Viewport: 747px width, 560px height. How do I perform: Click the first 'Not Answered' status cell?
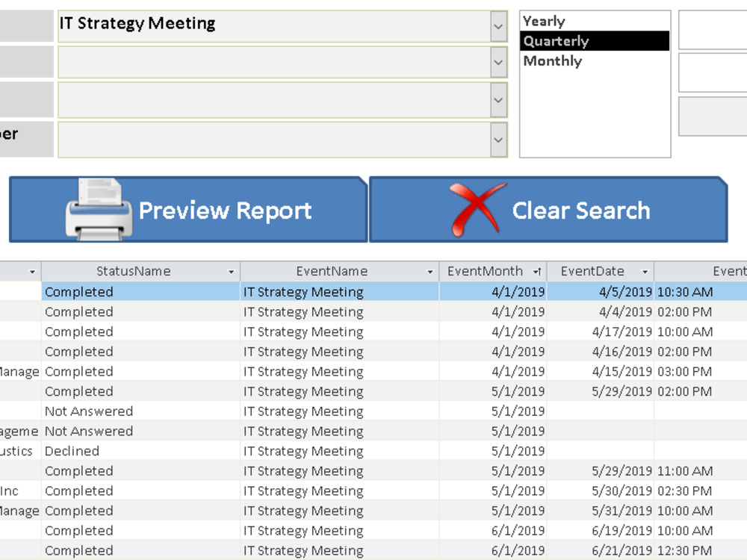point(141,411)
